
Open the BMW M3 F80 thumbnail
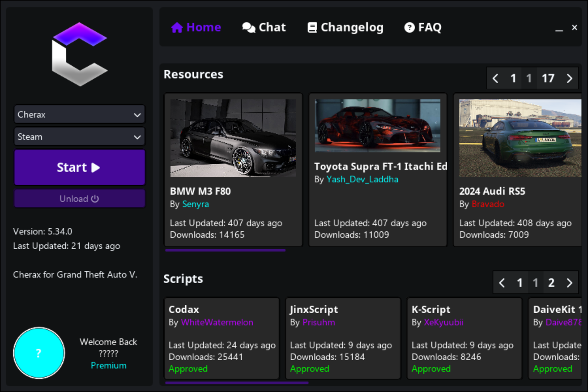(233, 138)
